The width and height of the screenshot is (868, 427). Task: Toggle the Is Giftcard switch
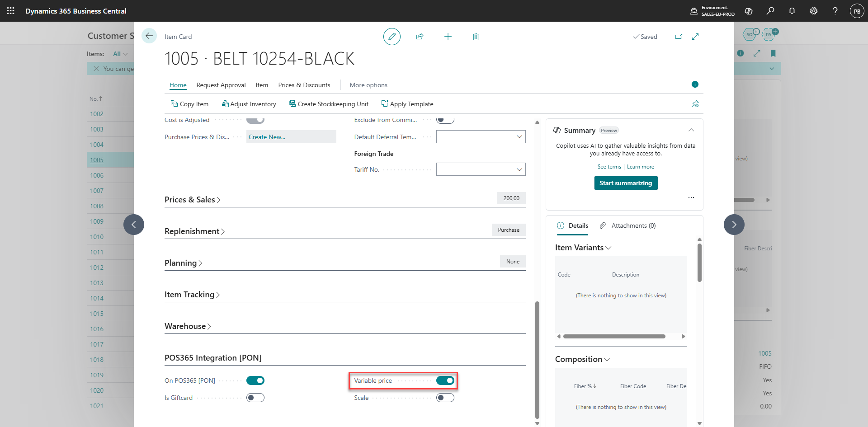pyautogui.click(x=255, y=398)
